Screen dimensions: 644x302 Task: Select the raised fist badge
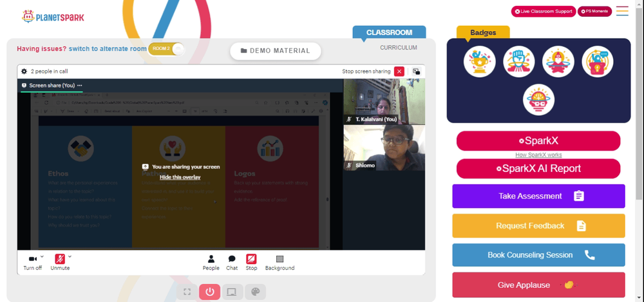point(518,62)
